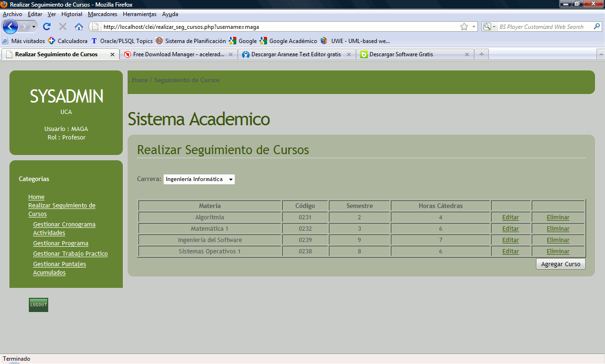Close the Free Download Manager tab
The width and height of the screenshot is (605, 364).
[x=231, y=54]
